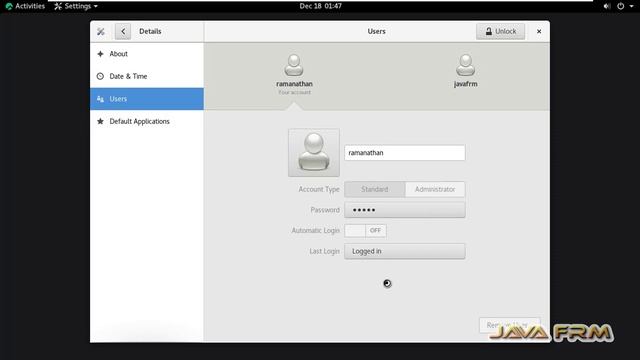Set account type to Administrator

pos(435,189)
